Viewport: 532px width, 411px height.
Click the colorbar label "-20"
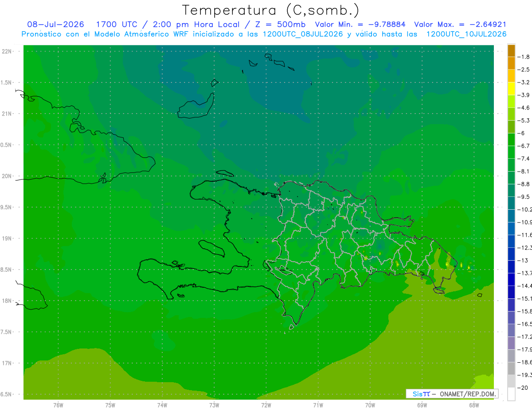523,388
